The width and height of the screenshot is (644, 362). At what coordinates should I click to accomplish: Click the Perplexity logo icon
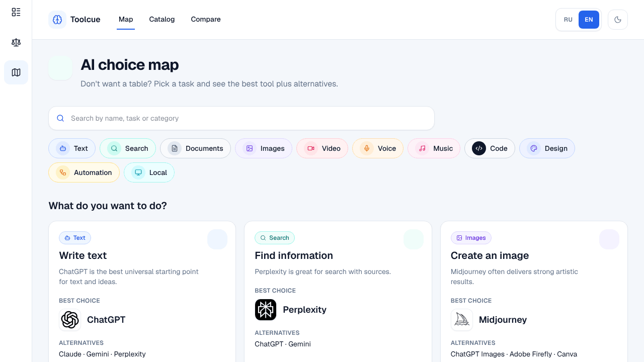(266, 310)
